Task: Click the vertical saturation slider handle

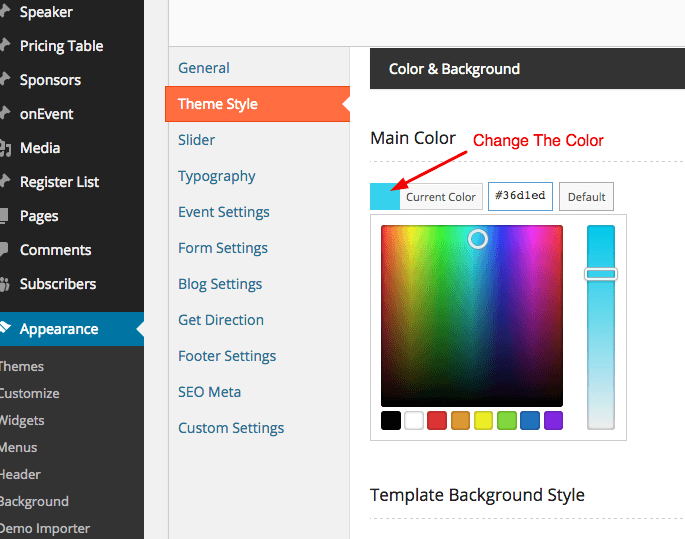Action: pyautogui.click(x=601, y=274)
